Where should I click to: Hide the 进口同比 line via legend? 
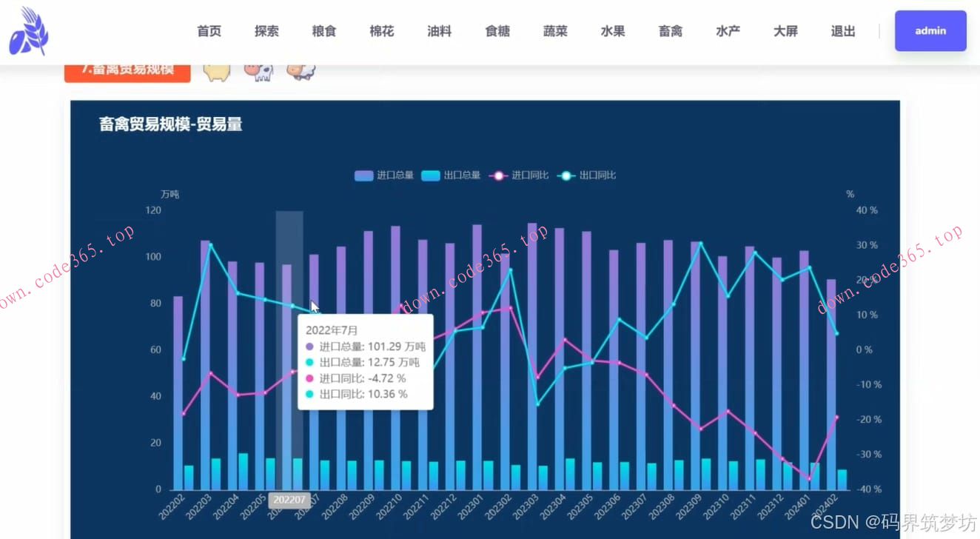(519, 175)
